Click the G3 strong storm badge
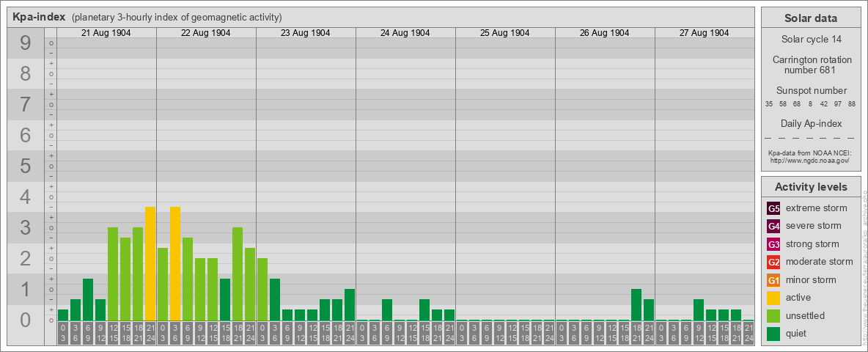Viewport: 868px width, 352px height. (773, 244)
